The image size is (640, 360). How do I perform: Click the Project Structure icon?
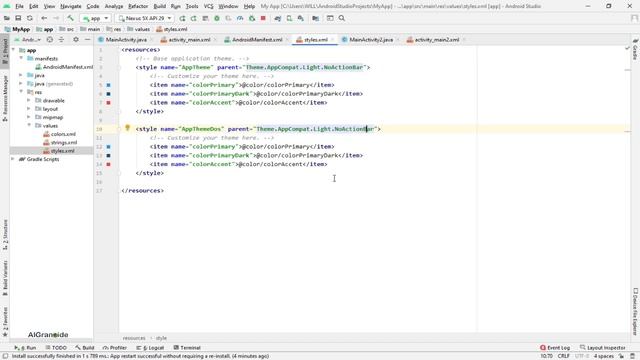click(316, 18)
